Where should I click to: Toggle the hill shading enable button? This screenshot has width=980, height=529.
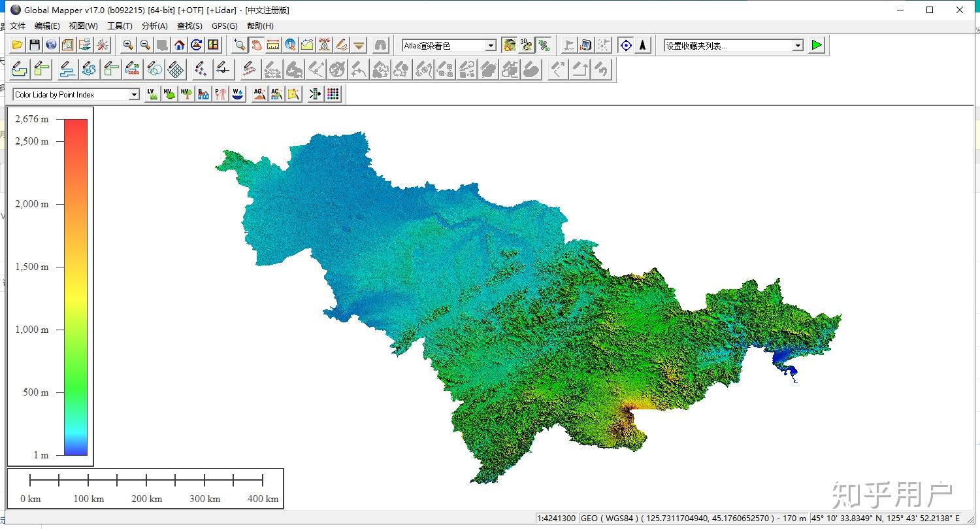coord(509,45)
